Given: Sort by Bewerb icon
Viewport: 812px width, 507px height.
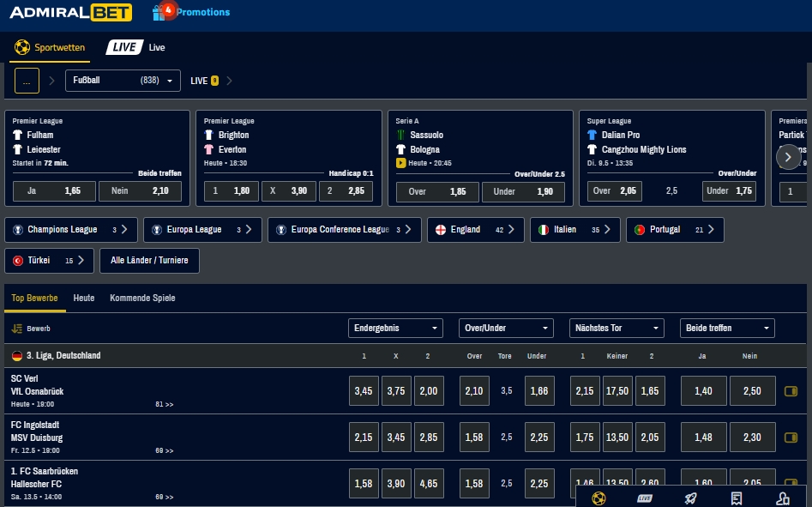Looking at the screenshot, I should pyautogui.click(x=16, y=329).
